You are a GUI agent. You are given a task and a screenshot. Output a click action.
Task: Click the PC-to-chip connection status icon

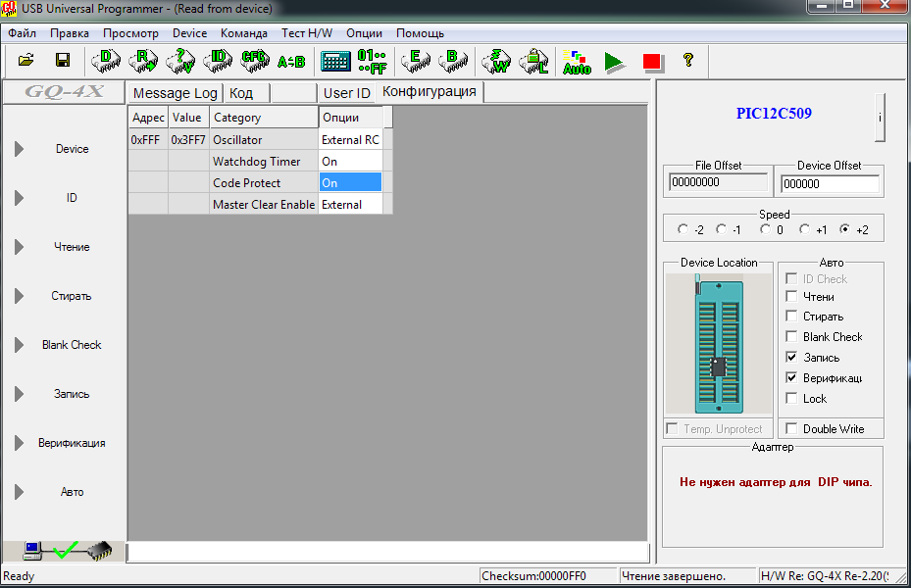(68, 551)
